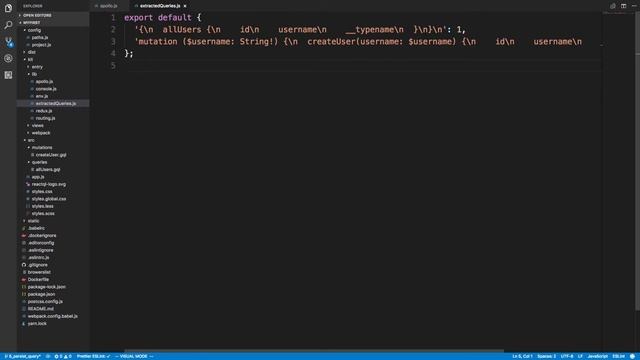Collapse the config folder
Viewport: 640px width, 360px height.
tap(34, 30)
